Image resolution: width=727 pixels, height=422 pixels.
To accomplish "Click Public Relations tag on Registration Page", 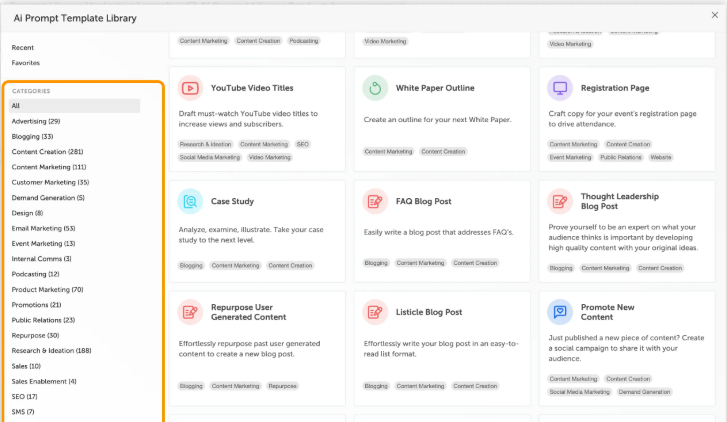I will coord(621,157).
